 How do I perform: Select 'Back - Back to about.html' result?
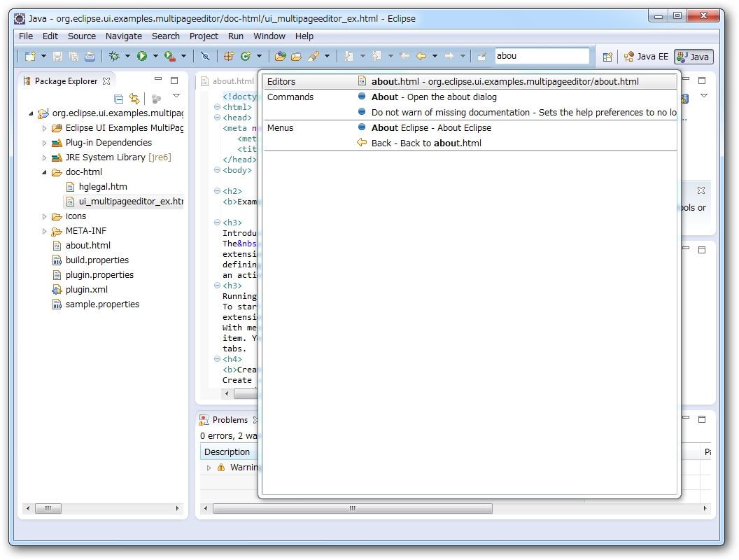426,143
